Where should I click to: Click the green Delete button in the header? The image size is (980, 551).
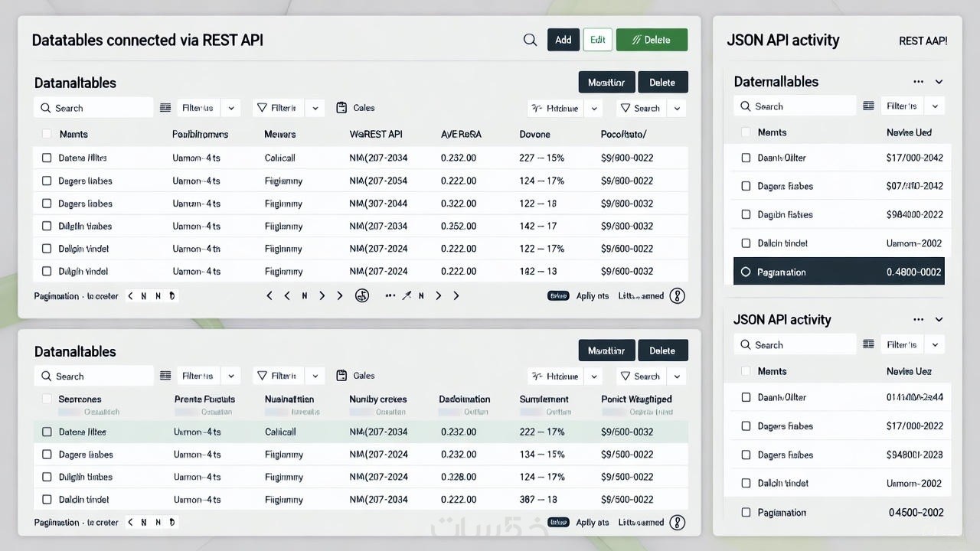coord(652,40)
